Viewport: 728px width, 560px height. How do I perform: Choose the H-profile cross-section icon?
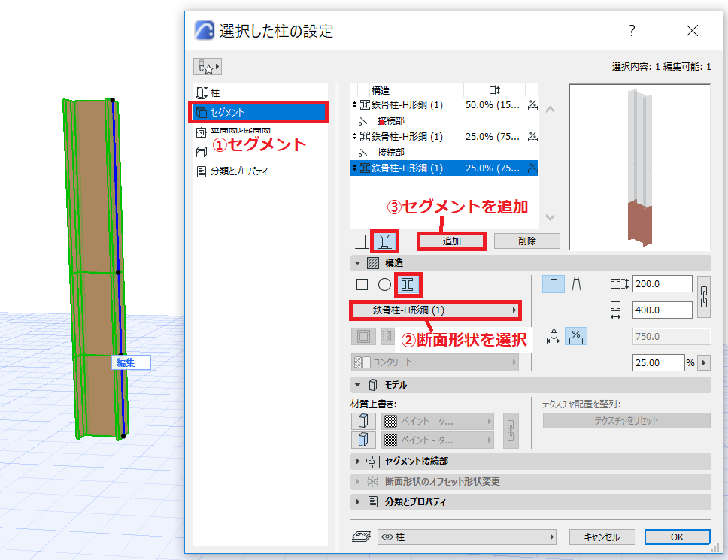[407, 284]
